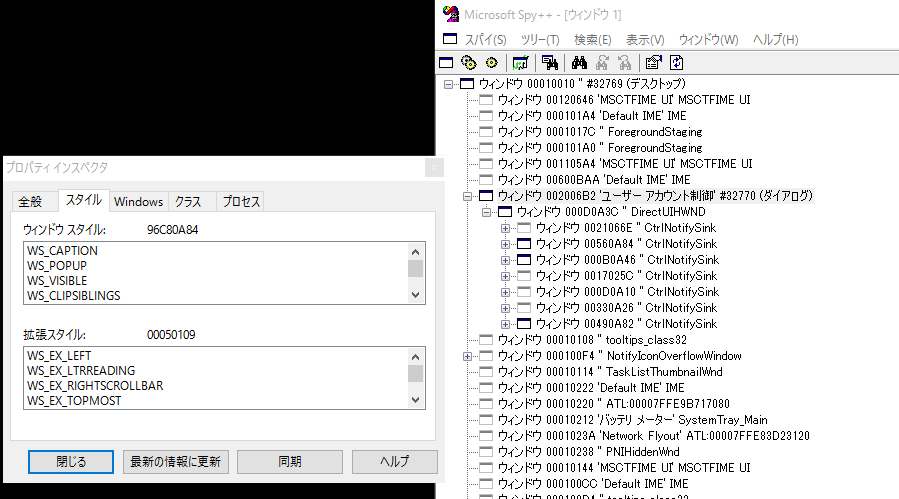Open the Properties toolbar icon
Image resolution: width=899 pixels, height=499 pixels.
pyautogui.click(x=653, y=63)
